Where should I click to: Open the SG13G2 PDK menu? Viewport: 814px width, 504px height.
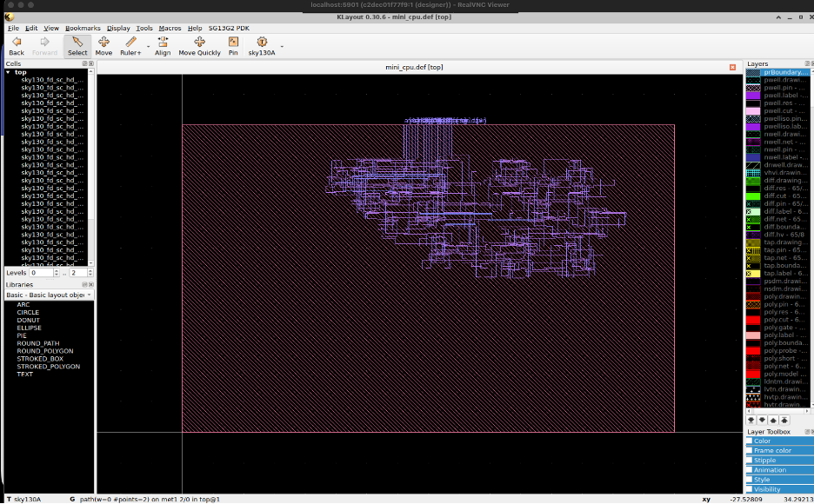click(x=228, y=28)
